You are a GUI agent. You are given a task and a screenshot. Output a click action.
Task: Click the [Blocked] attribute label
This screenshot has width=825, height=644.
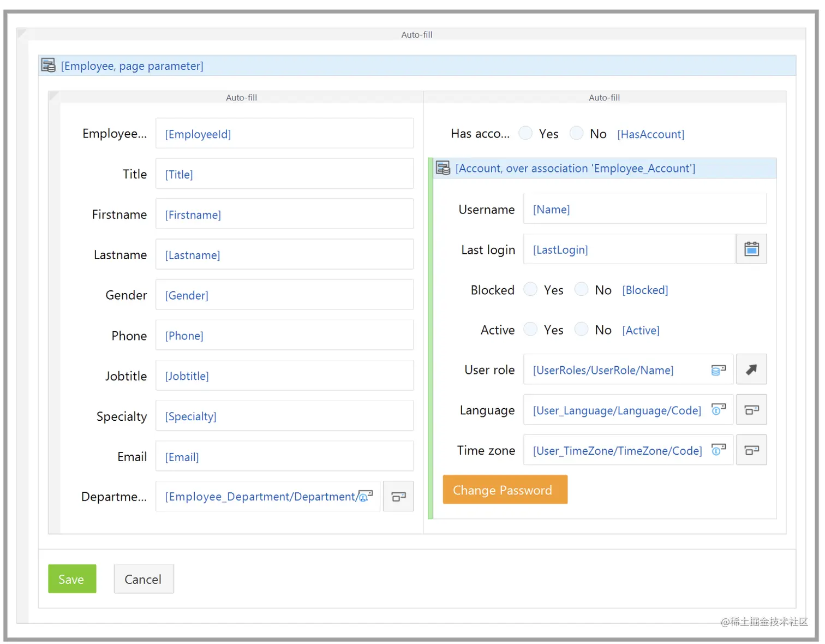pyautogui.click(x=645, y=290)
